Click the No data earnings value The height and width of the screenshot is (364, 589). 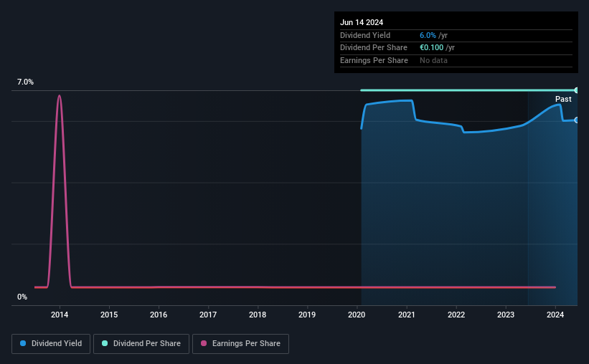point(433,60)
